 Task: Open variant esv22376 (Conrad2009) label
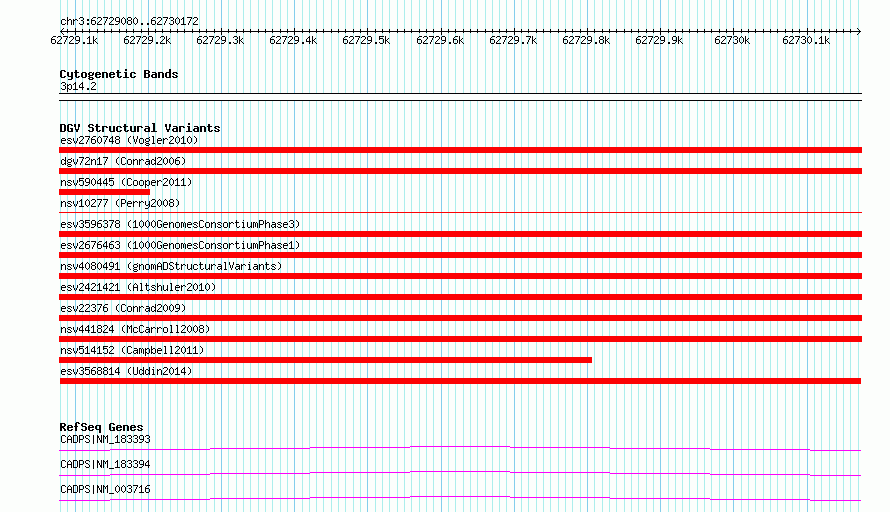(x=123, y=308)
